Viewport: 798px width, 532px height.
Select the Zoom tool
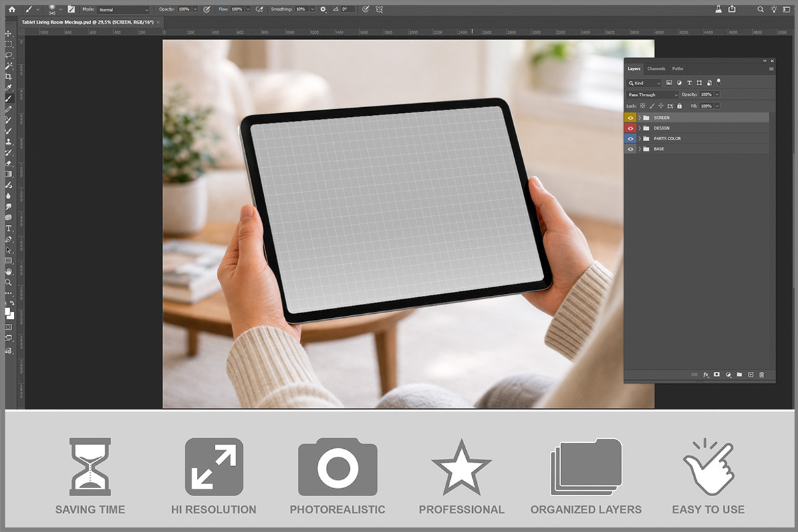tap(9, 282)
